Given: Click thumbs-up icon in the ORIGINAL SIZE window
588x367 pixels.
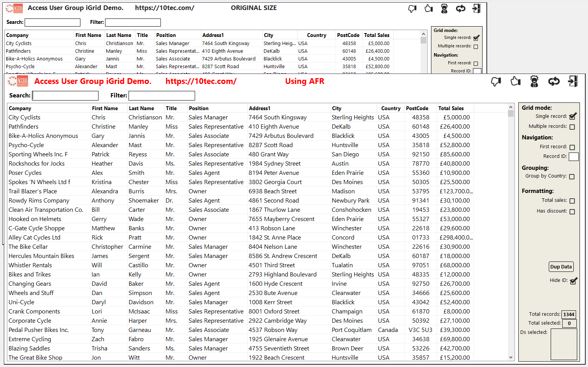Looking at the screenshot, I should tap(428, 8).
